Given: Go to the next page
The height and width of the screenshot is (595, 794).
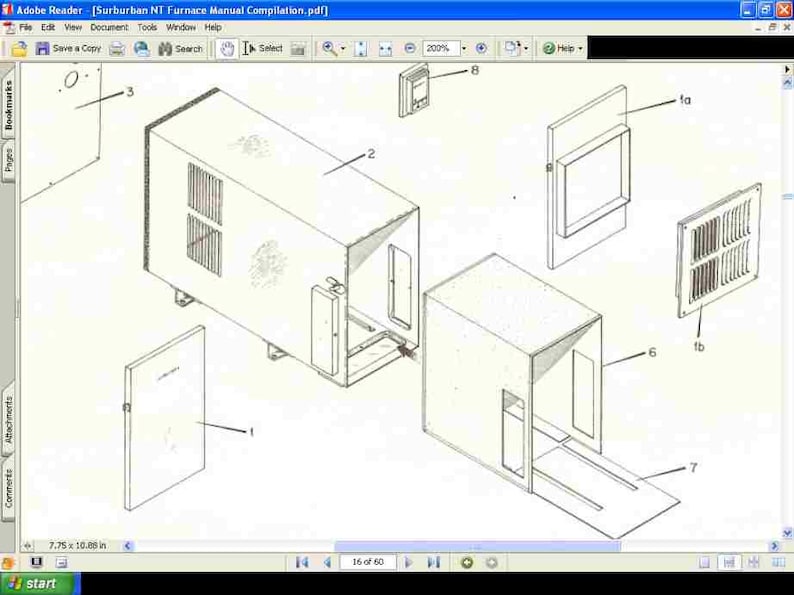Looking at the screenshot, I should point(409,562).
